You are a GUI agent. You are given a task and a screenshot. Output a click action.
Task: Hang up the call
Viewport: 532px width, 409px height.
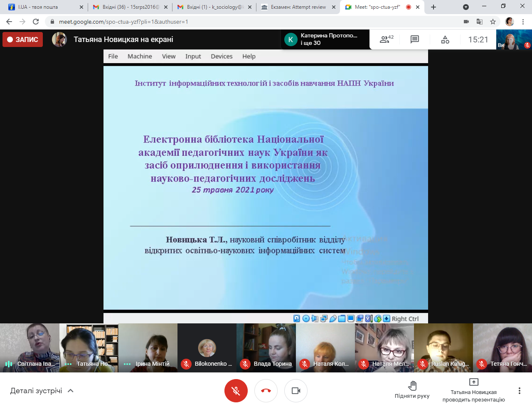click(x=266, y=391)
